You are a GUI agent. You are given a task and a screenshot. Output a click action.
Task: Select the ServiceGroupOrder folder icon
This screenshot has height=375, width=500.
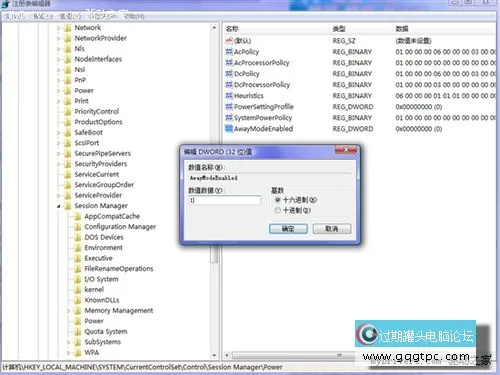(67, 185)
